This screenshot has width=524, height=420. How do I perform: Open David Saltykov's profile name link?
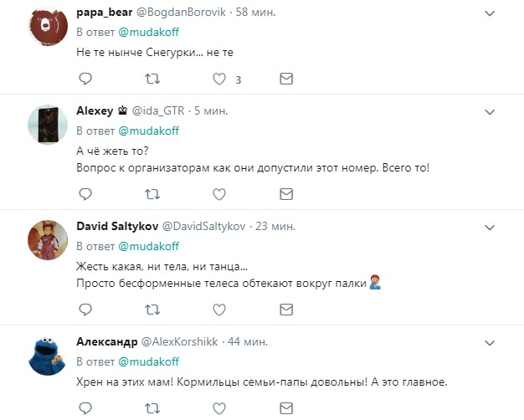(116, 227)
